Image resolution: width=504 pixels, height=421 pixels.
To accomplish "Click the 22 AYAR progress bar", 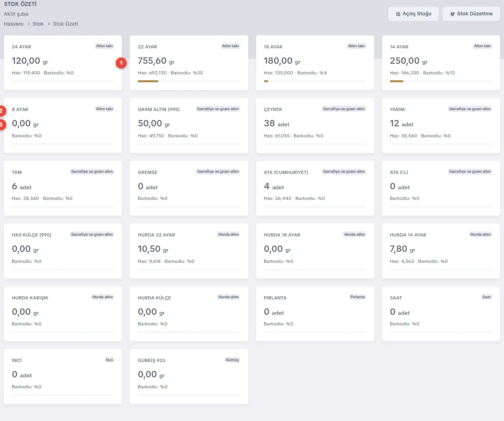I will 189,81.
